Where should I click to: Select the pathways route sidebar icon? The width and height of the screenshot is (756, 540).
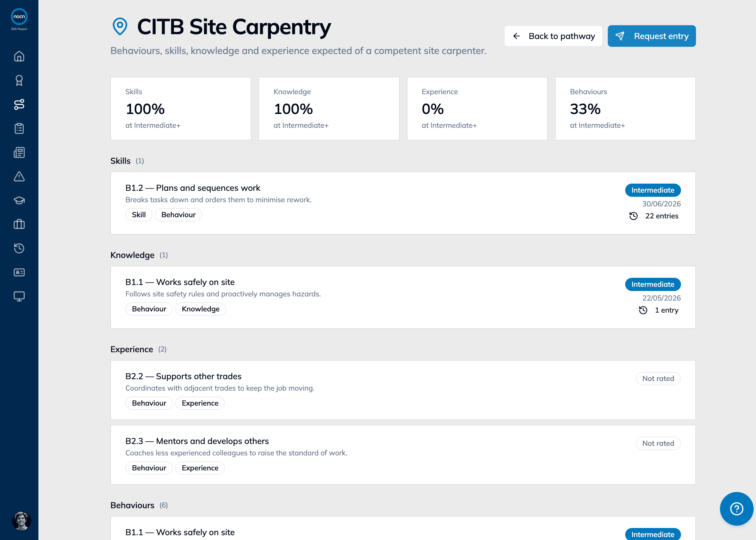(x=19, y=104)
